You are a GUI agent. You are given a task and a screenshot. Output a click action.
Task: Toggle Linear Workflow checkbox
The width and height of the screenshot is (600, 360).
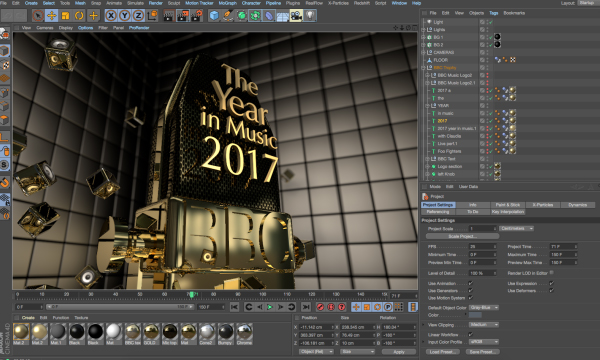pos(471,334)
